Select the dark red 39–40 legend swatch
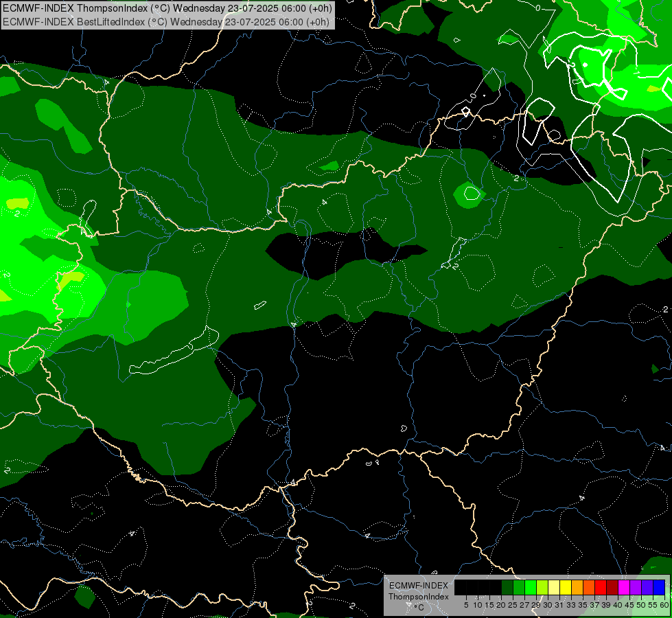The image size is (672, 618). (x=612, y=587)
